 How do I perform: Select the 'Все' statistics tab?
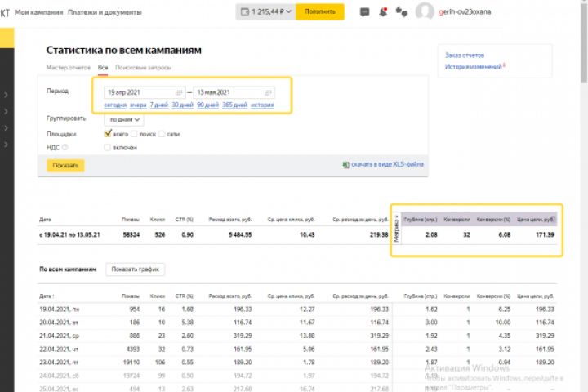(103, 68)
